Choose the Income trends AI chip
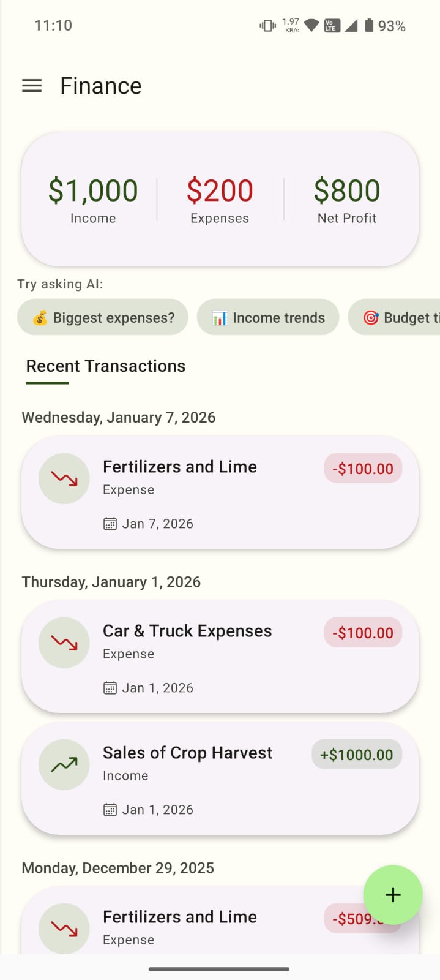 pyautogui.click(x=267, y=317)
